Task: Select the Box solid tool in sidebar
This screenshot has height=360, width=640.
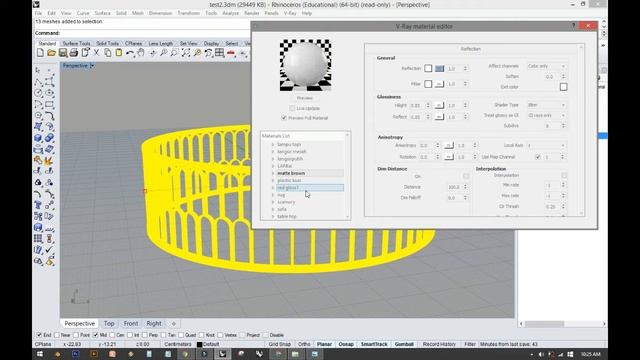Action: [x=38, y=138]
